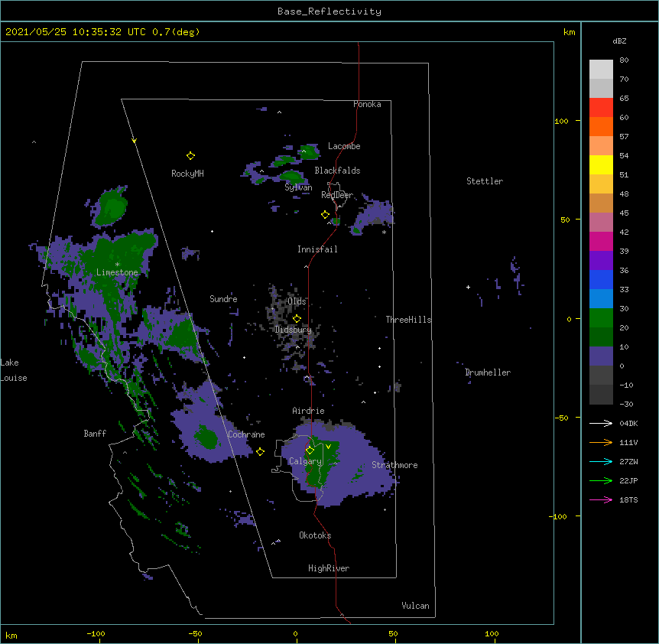
Task: Click the Okotoks label
Action: (x=315, y=535)
